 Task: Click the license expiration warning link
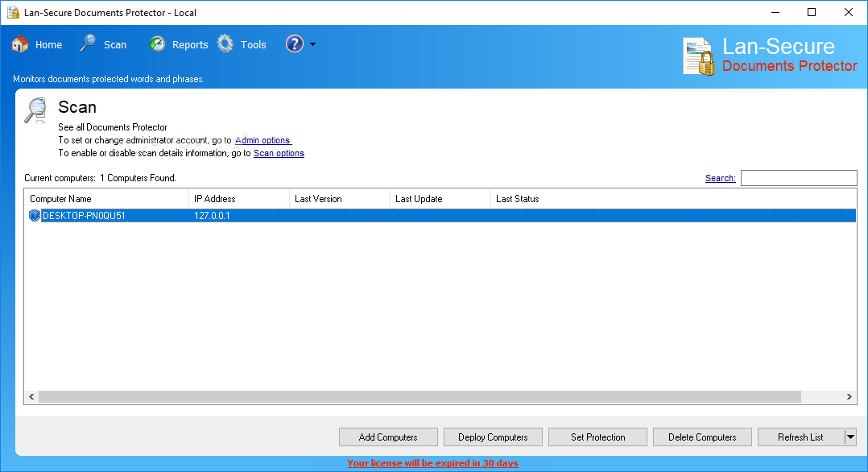433,463
